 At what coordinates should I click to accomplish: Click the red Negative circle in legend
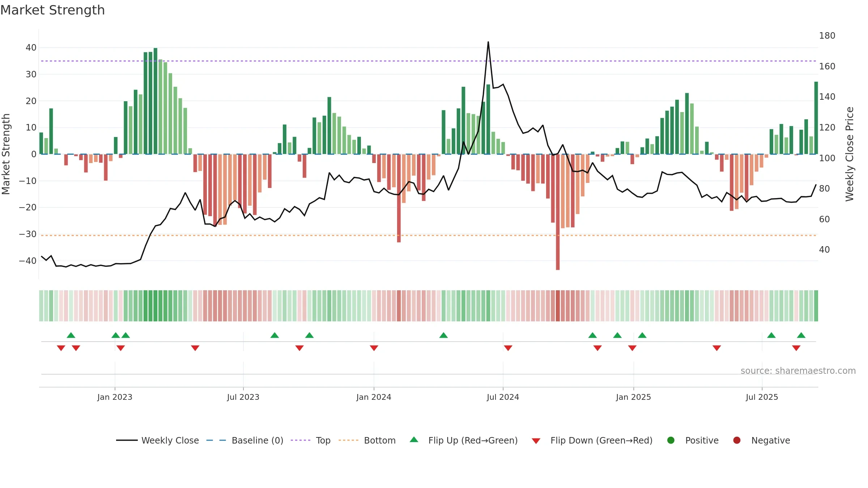click(737, 440)
